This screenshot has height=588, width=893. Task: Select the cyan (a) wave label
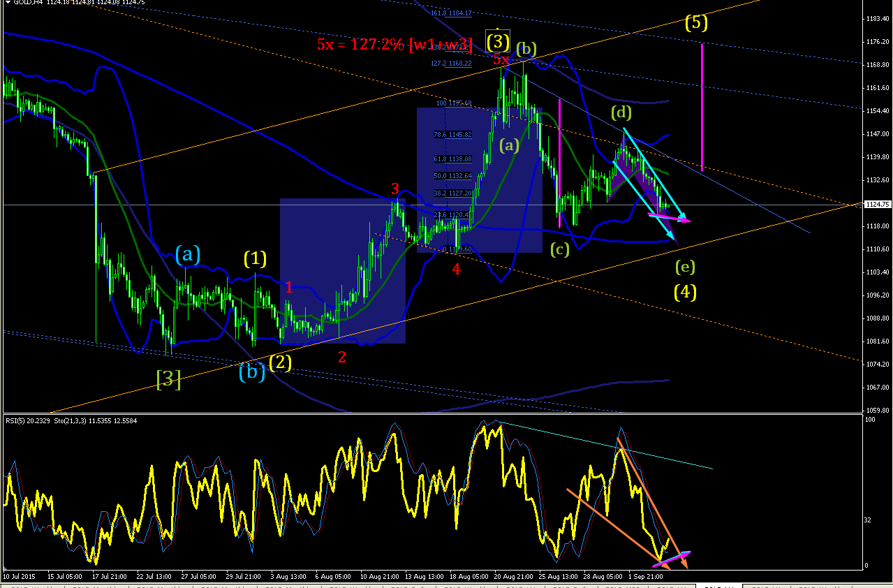click(x=188, y=254)
